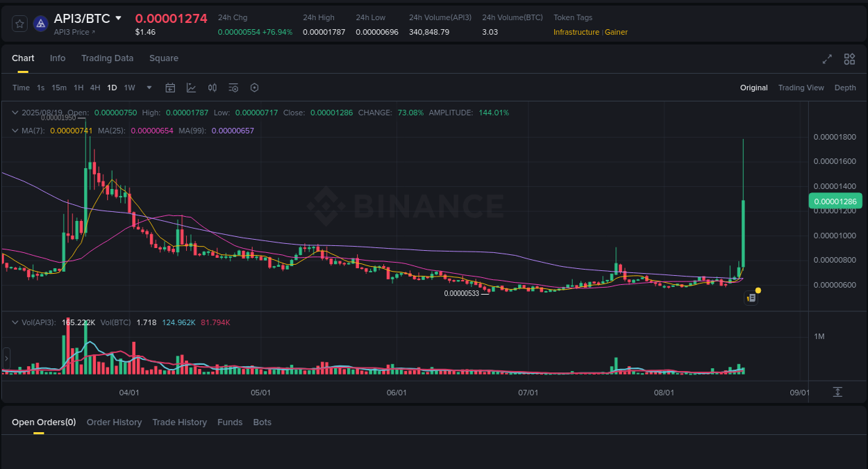Select the 1W timeframe interval
The height and width of the screenshot is (469, 868).
point(129,88)
